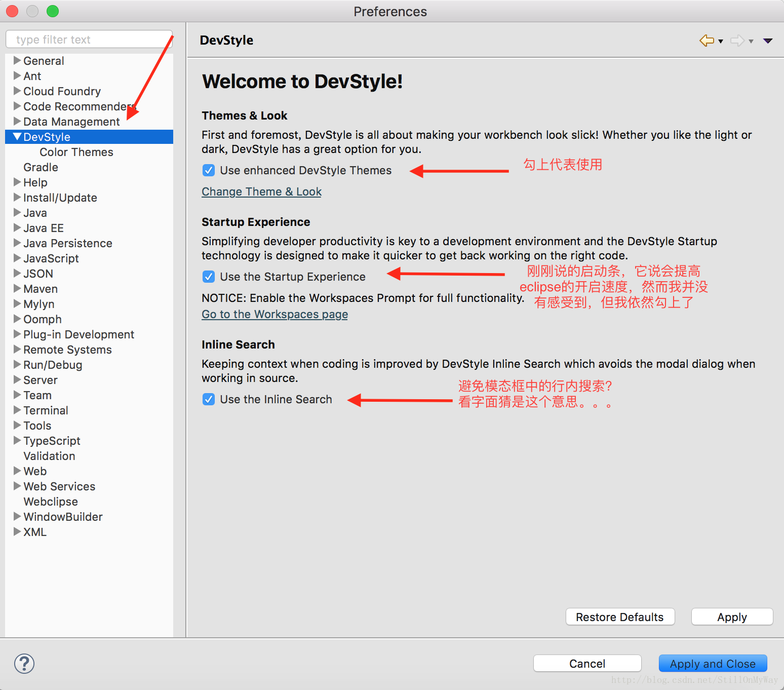The height and width of the screenshot is (690, 784).
Task: Select TypeScript preferences item
Action: (x=52, y=441)
